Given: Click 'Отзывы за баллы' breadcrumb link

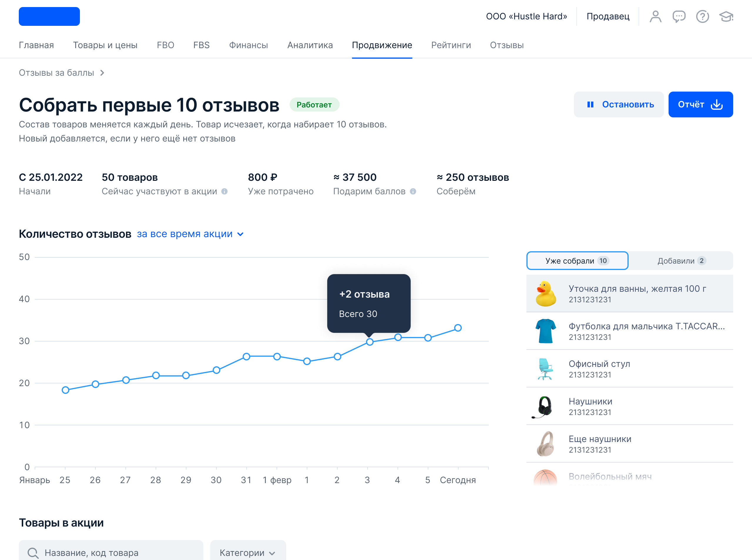Looking at the screenshot, I should pyautogui.click(x=56, y=73).
